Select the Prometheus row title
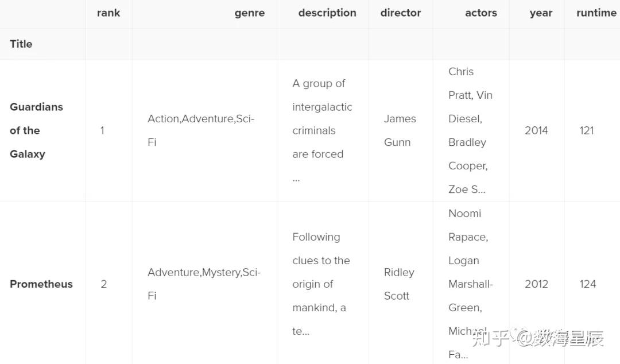 click(41, 284)
